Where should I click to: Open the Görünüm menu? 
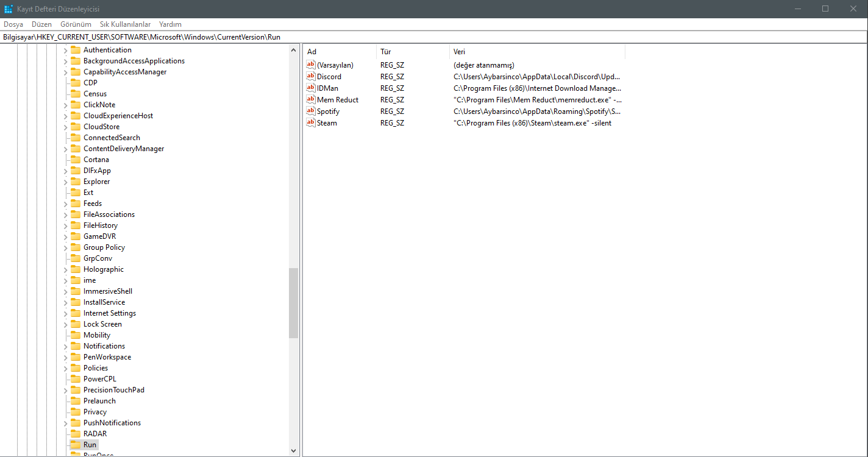[x=76, y=24]
